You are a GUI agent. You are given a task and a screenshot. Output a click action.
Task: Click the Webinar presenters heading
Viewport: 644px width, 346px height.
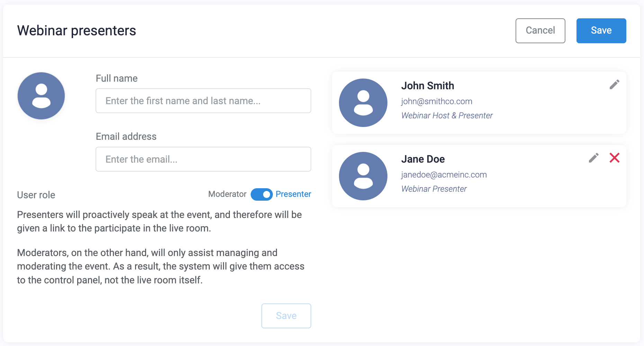(77, 30)
